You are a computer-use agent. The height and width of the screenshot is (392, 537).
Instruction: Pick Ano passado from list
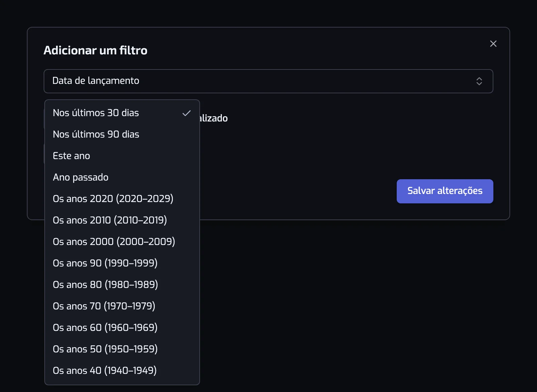122,178
